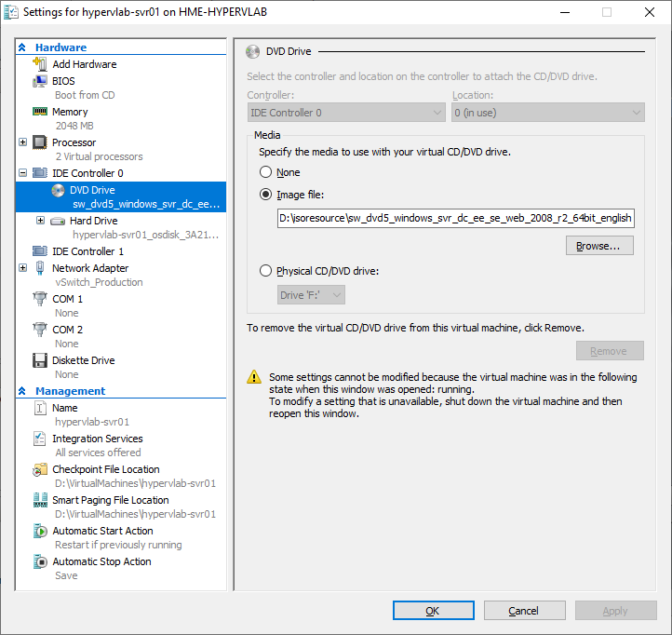The width and height of the screenshot is (672, 635).
Task: Click the Cancel button
Action: coord(525,610)
